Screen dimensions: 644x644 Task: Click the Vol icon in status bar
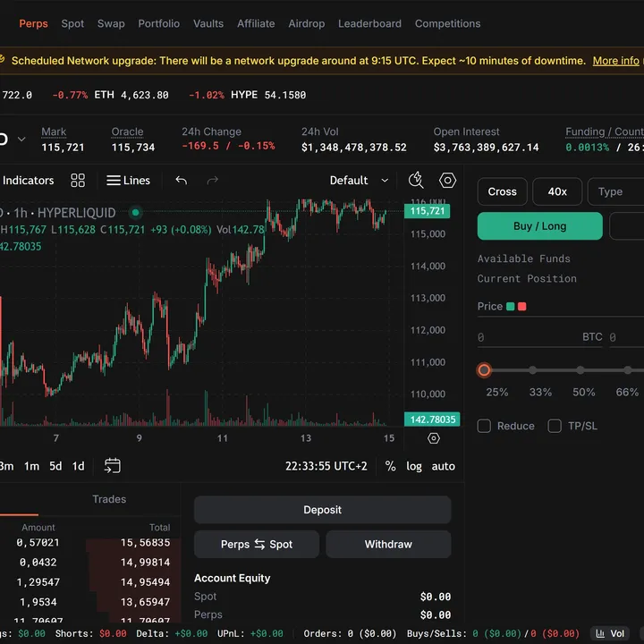pos(609,633)
